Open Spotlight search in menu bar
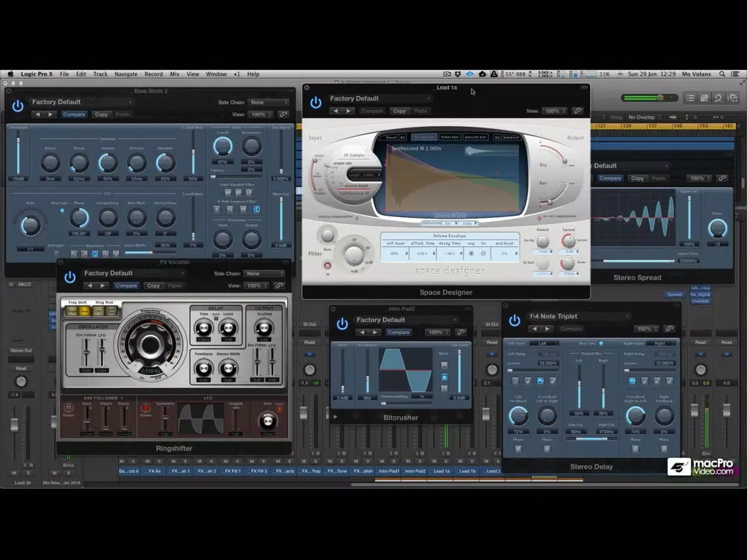Screen dimensions: 747x560 tap(722, 74)
